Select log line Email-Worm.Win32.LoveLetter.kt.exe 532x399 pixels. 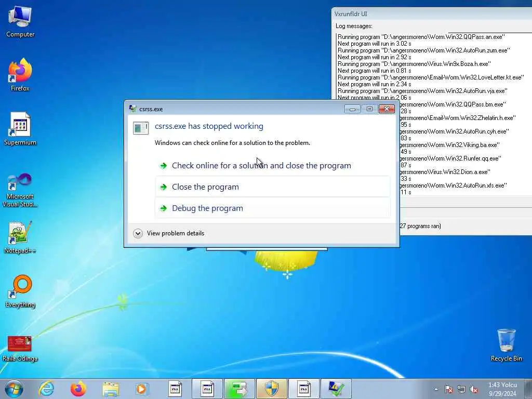coord(431,77)
